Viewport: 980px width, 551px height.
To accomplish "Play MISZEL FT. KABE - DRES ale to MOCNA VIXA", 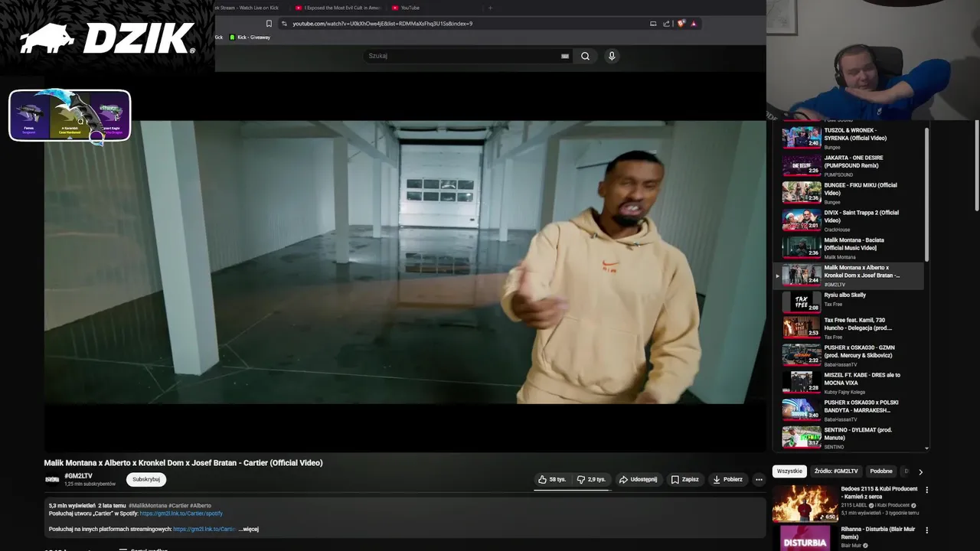I will [852, 383].
